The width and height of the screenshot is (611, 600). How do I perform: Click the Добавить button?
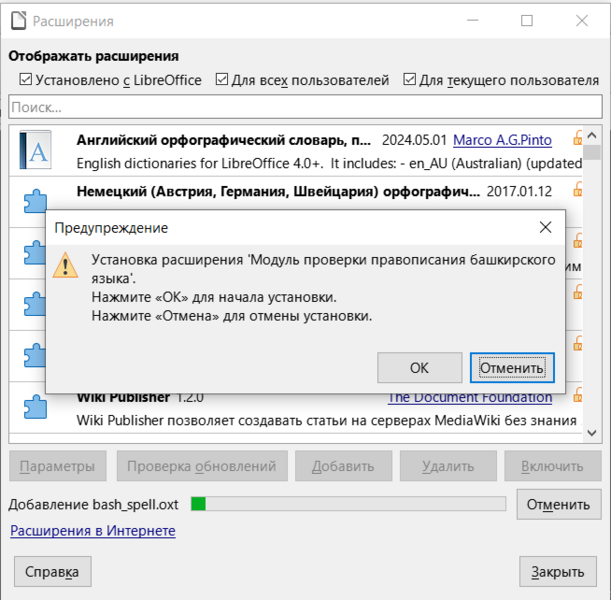coord(343,466)
